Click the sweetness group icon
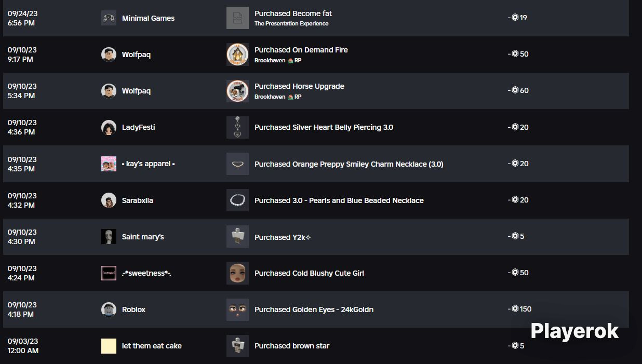The image size is (642, 364). (x=109, y=273)
